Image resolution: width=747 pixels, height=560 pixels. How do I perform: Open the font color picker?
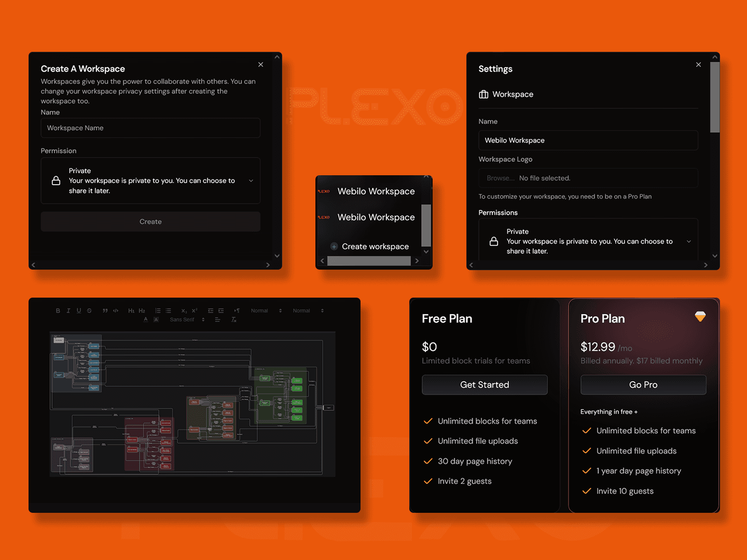[x=146, y=320]
